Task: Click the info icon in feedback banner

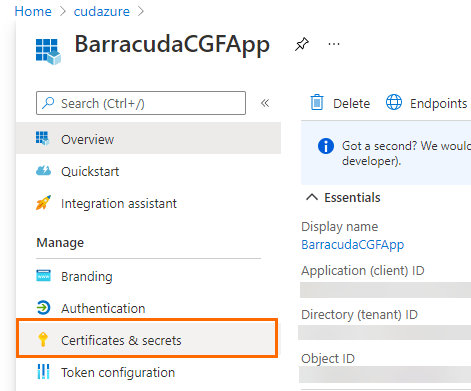Action: tap(326, 146)
